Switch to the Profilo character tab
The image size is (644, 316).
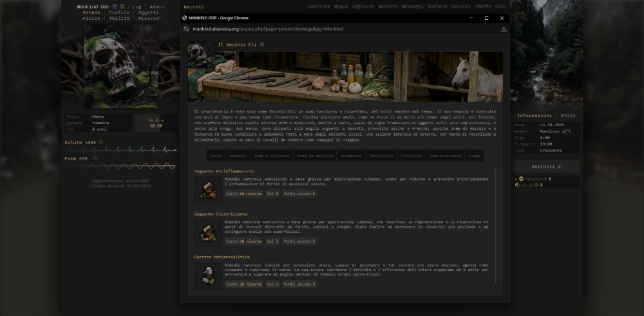pos(119,13)
